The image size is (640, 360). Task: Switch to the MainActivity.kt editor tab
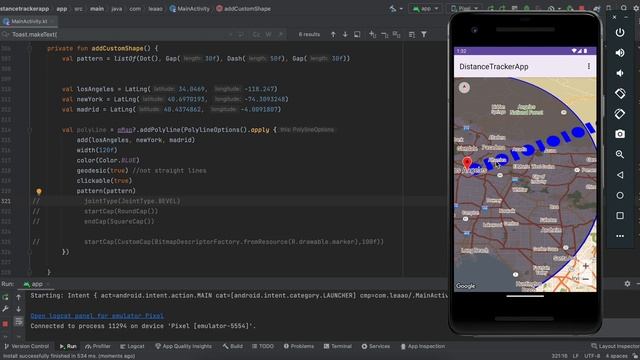(x=28, y=21)
